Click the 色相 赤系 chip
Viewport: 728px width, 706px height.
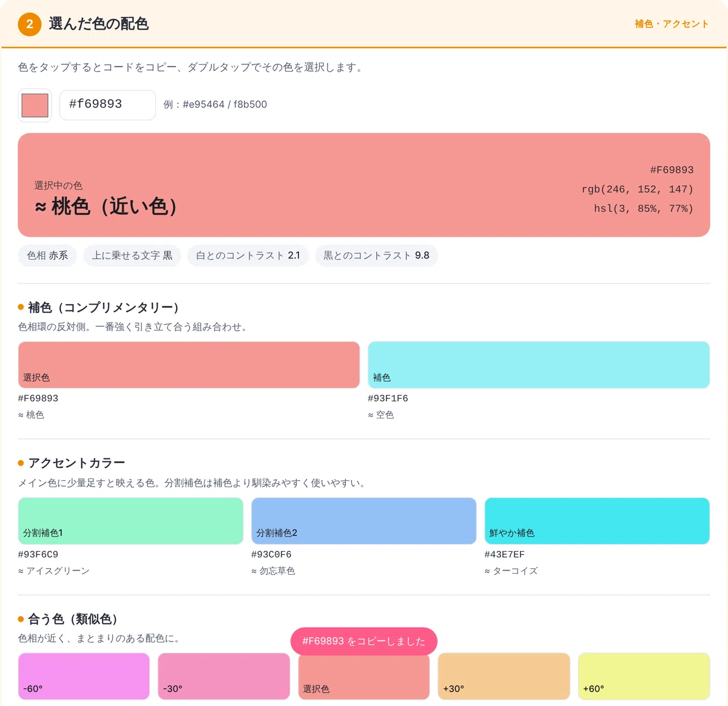(47, 256)
